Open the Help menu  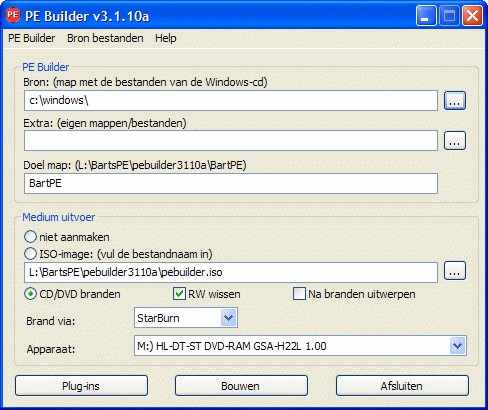point(166,38)
